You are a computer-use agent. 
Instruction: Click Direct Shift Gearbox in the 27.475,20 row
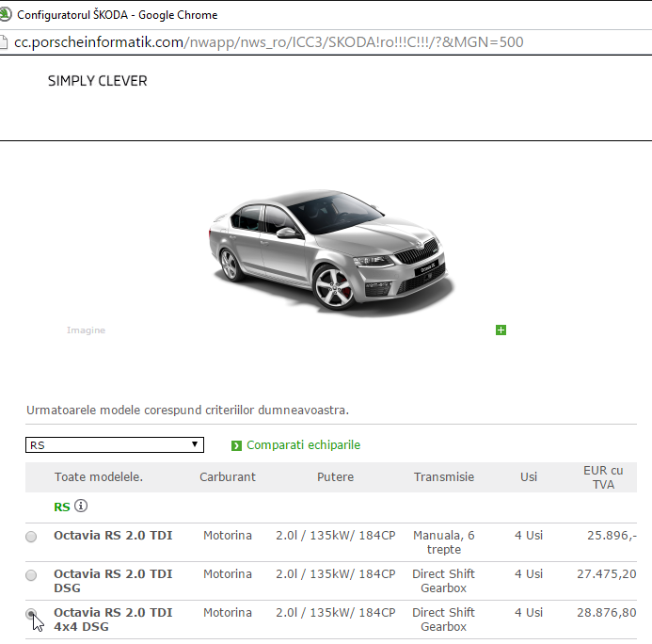(444, 581)
